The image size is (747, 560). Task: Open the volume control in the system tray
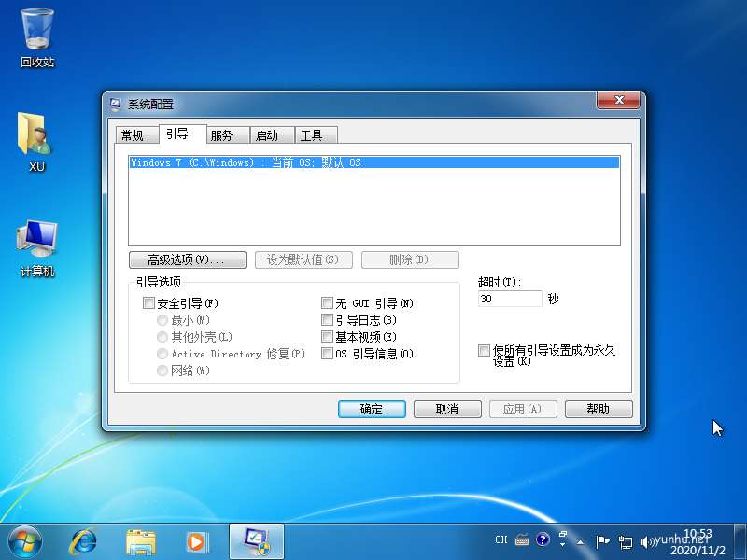pyautogui.click(x=647, y=540)
